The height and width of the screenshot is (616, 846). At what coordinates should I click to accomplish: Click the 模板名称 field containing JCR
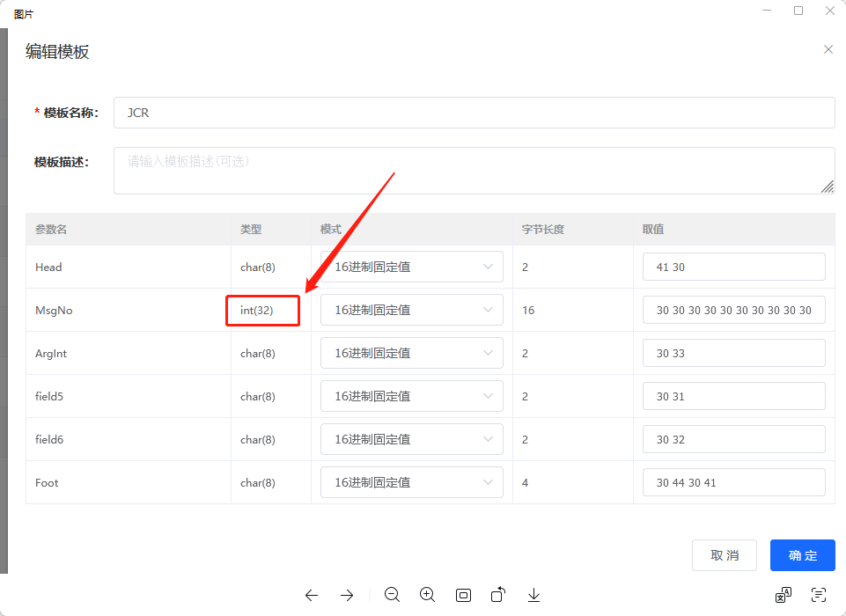point(474,113)
